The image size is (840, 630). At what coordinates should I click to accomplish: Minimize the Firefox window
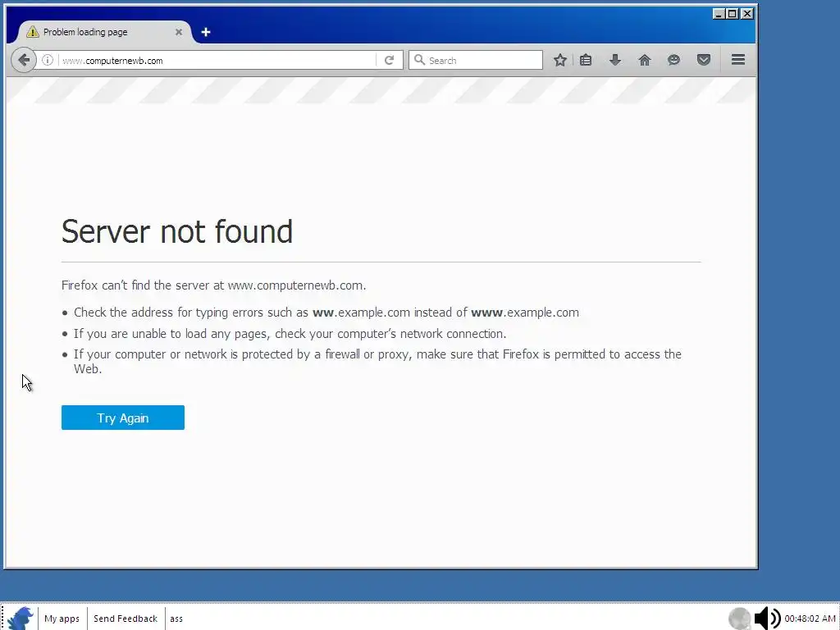tap(719, 14)
